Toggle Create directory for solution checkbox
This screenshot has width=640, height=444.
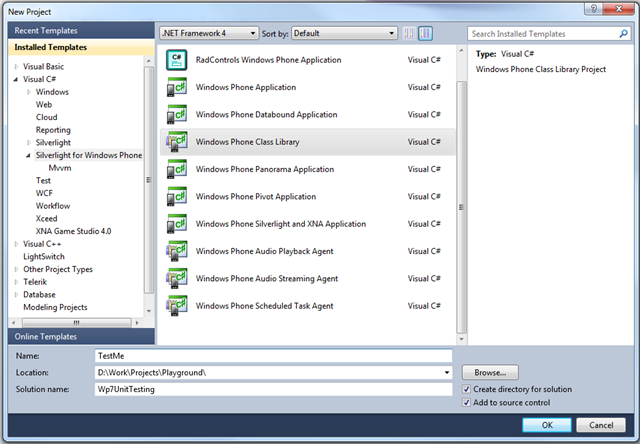467,389
